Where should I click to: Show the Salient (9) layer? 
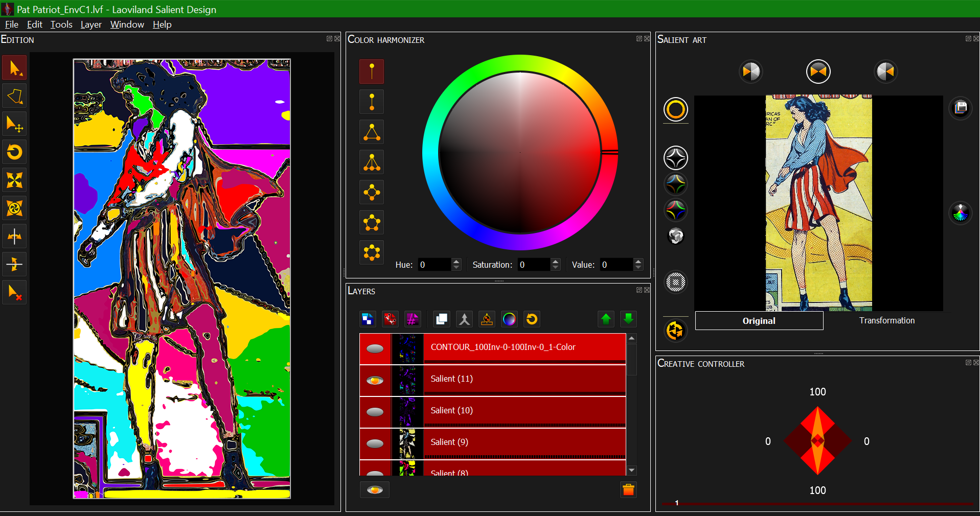click(375, 444)
